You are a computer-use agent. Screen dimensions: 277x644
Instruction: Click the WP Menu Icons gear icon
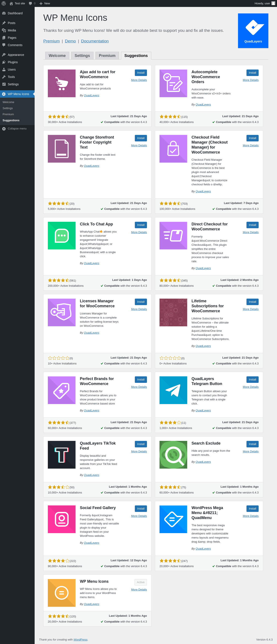[x=4, y=94]
